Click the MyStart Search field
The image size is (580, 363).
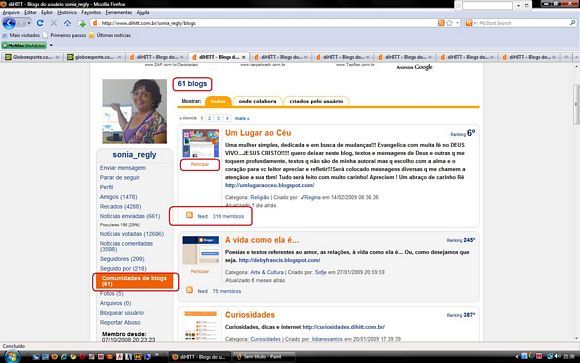[523, 23]
